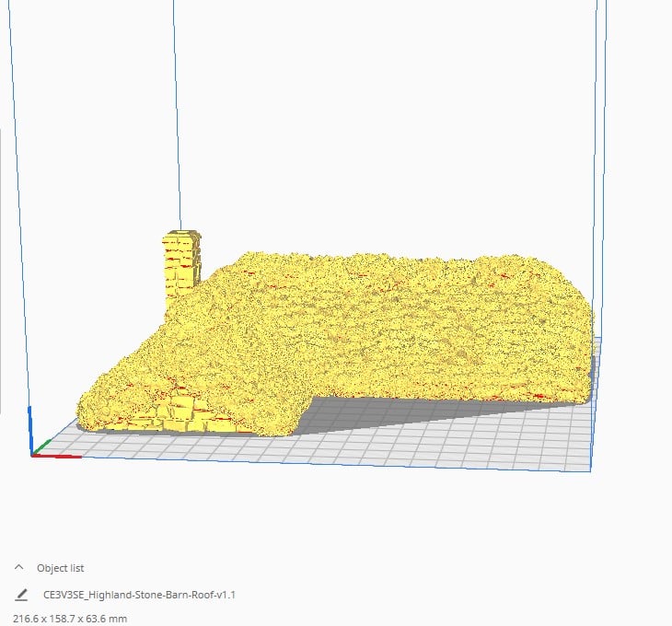Collapse the Object list panel chevron
672x626 pixels.
[18, 567]
